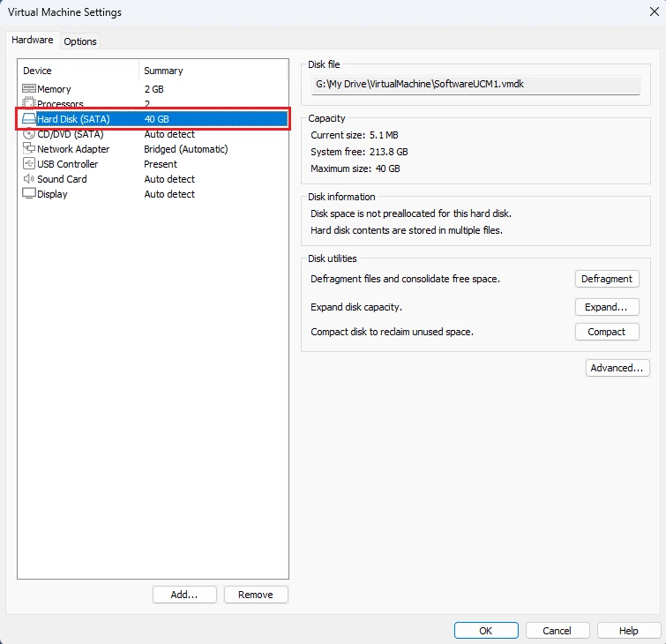Select the Processors device row
This screenshot has width=666, height=644.
point(153,103)
